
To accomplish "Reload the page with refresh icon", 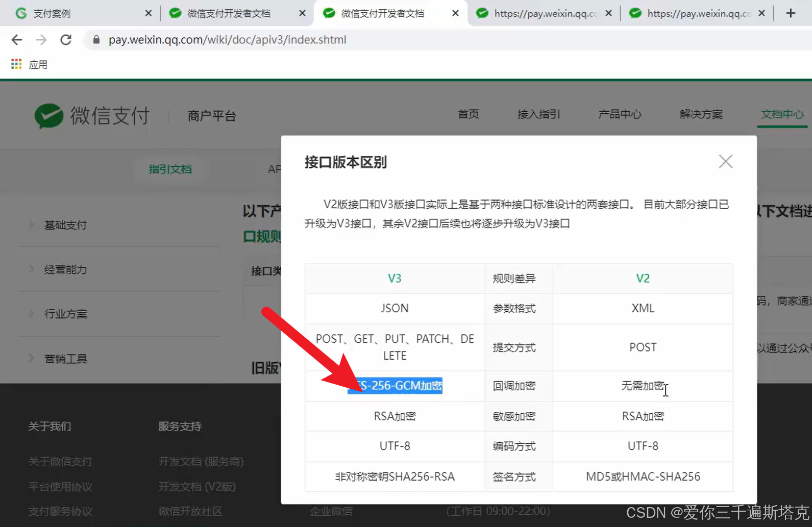I will pyautogui.click(x=66, y=40).
